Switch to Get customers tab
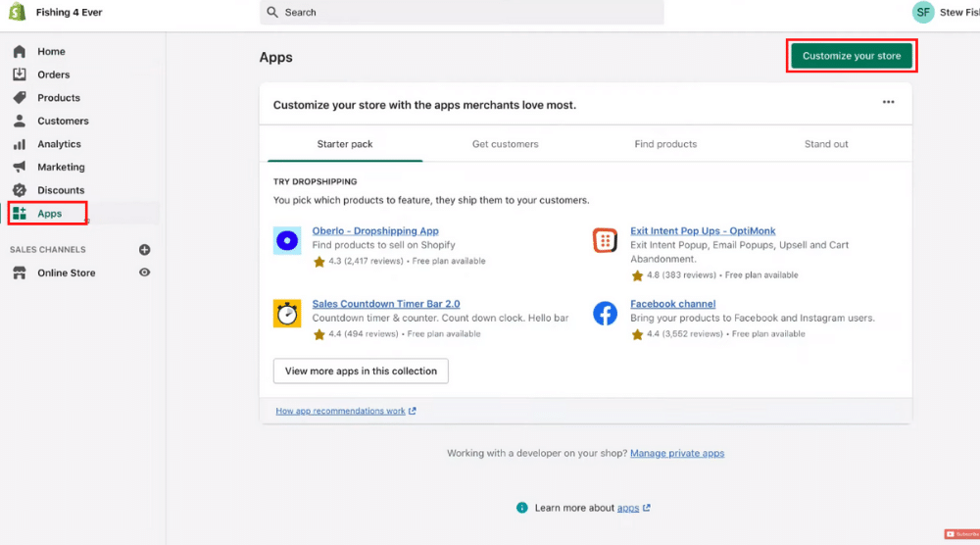Viewport: 980px width, 545px height. coord(505,144)
